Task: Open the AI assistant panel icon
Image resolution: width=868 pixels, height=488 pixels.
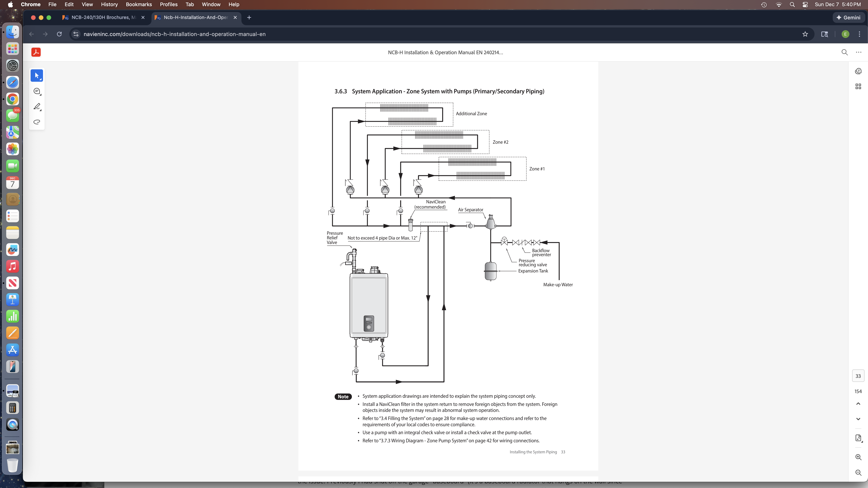Action: pos(858,71)
